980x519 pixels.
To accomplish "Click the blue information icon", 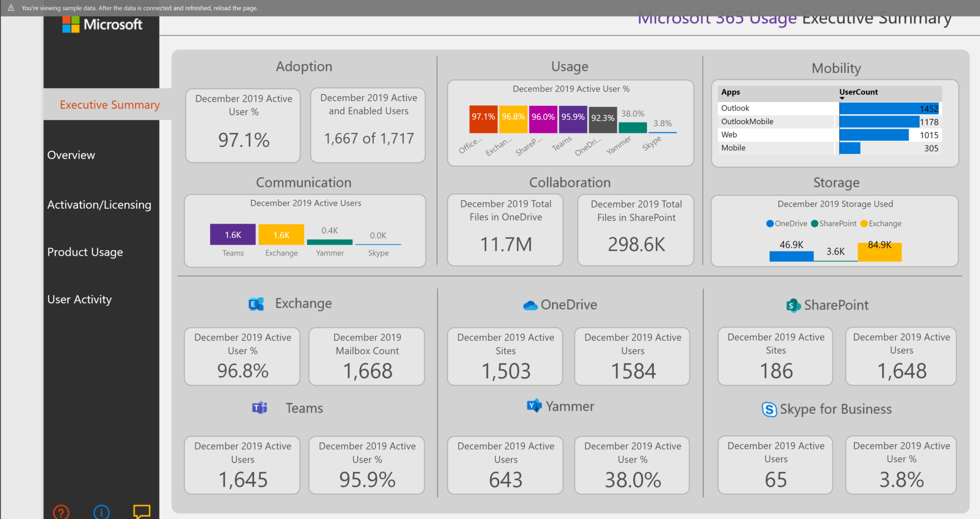I will click(x=101, y=513).
